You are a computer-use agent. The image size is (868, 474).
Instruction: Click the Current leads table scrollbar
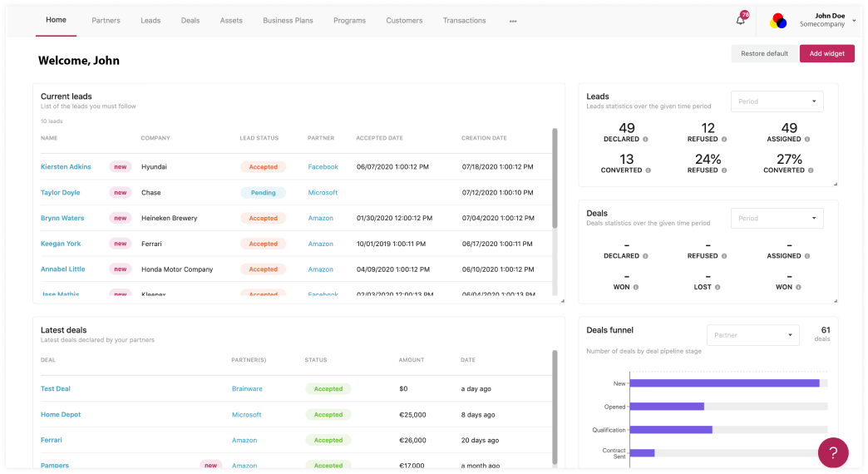click(x=555, y=178)
